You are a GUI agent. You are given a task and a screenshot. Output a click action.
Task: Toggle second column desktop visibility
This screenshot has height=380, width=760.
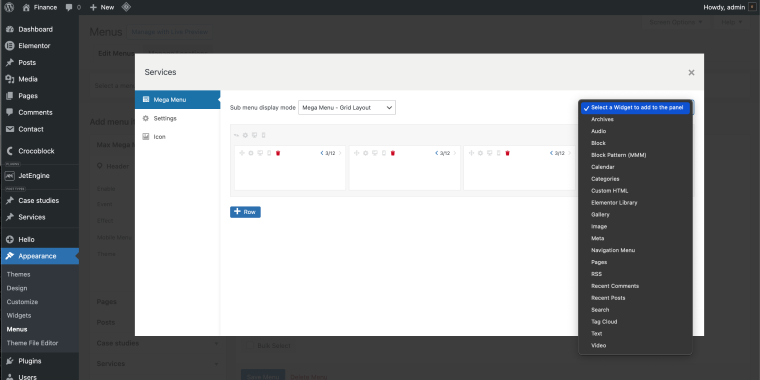point(375,153)
